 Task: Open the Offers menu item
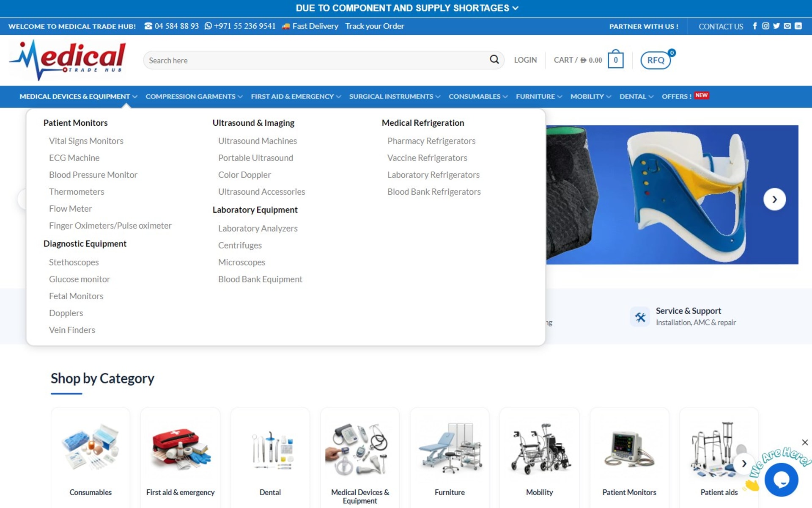(685, 96)
